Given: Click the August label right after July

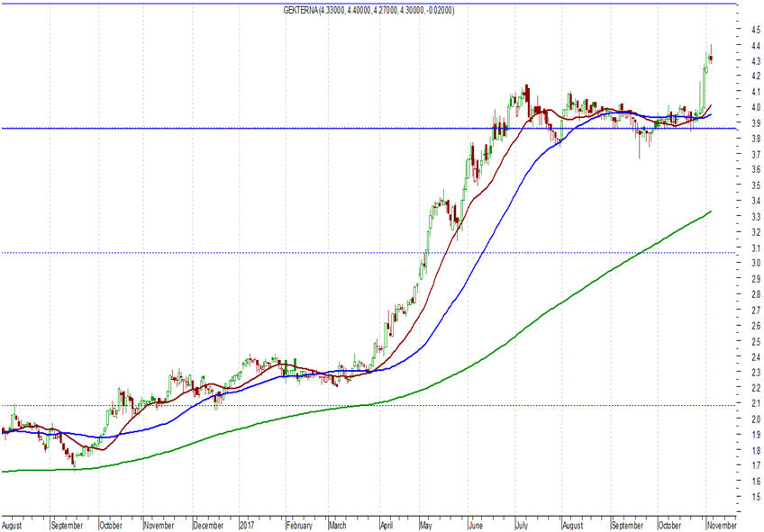Looking at the screenshot, I should (572, 526).
